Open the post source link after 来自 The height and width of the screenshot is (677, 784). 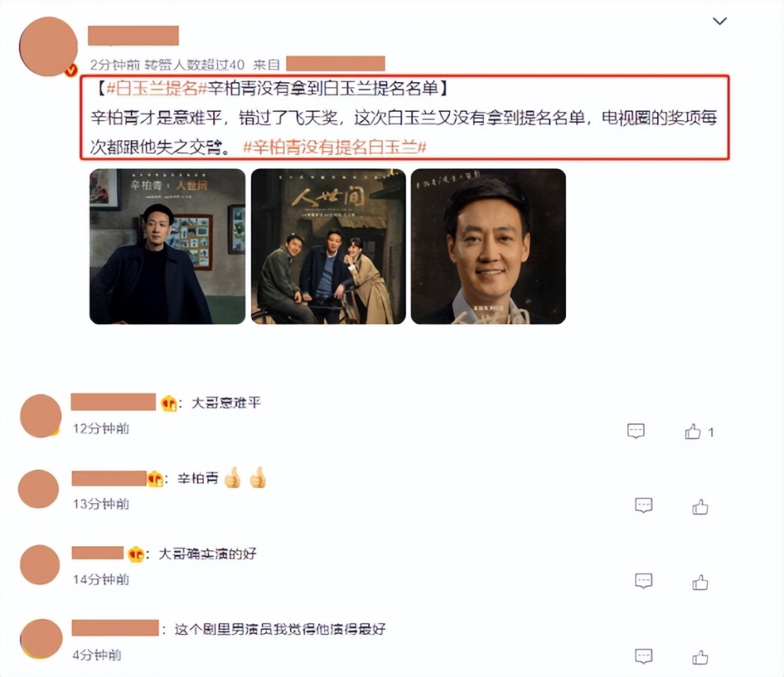(336, 64)
